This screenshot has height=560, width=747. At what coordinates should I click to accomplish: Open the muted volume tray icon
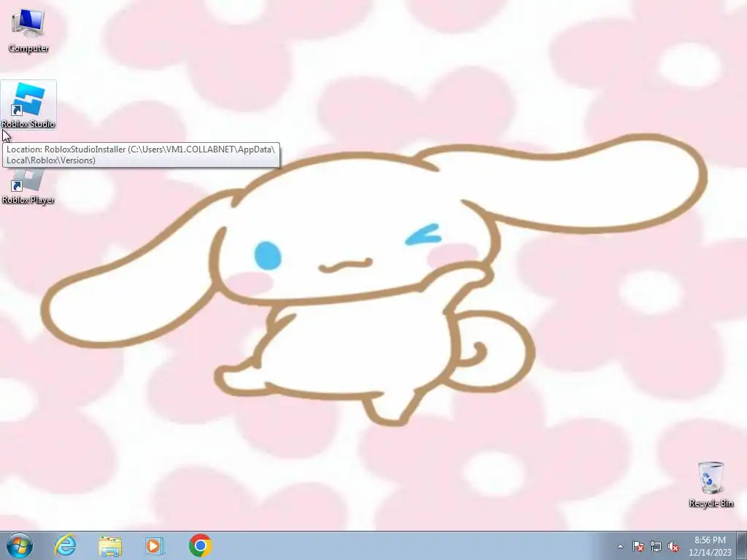[673, 546]
